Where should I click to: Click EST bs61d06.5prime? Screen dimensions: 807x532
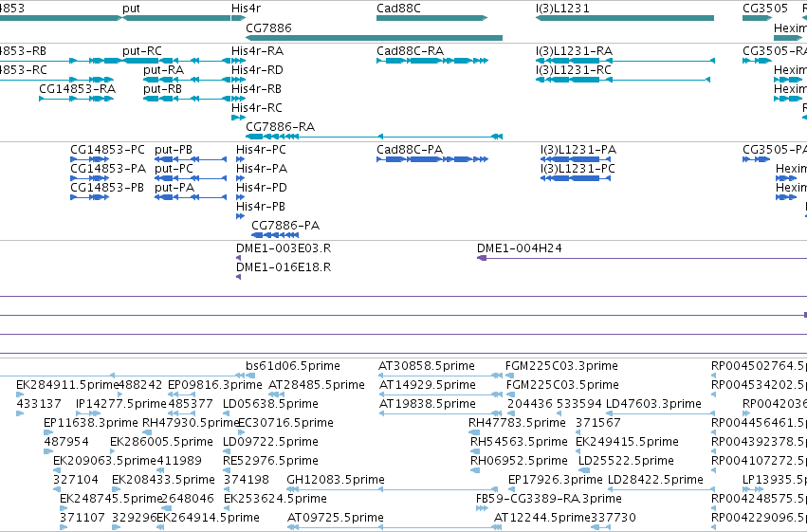pyautogui.click(x=250, y=376)
